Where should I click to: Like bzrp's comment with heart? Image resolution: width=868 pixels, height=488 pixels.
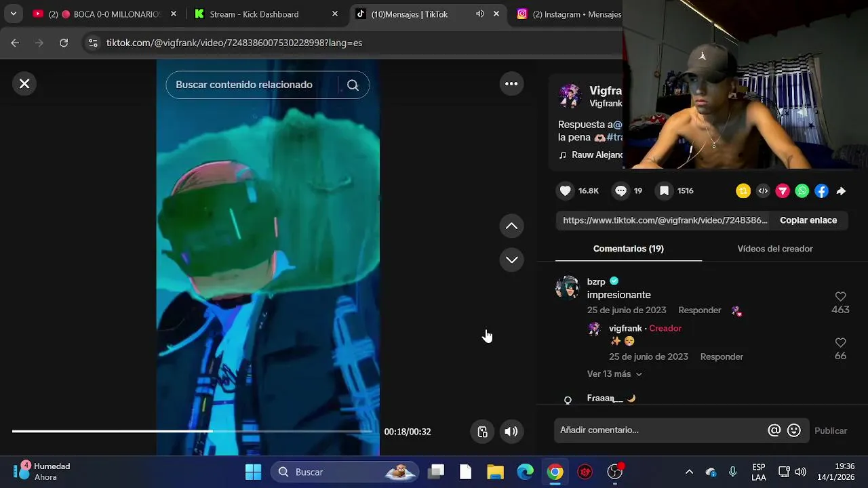click(840, 296)
